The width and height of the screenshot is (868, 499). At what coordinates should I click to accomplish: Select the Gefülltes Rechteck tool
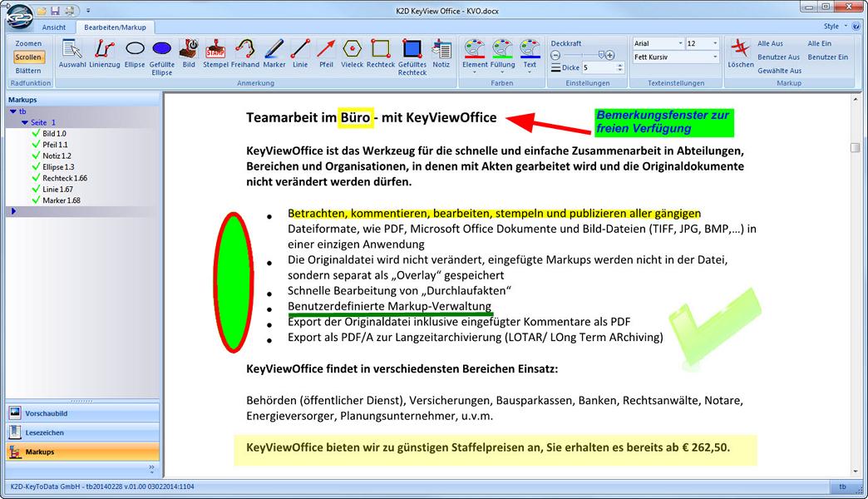412,57
